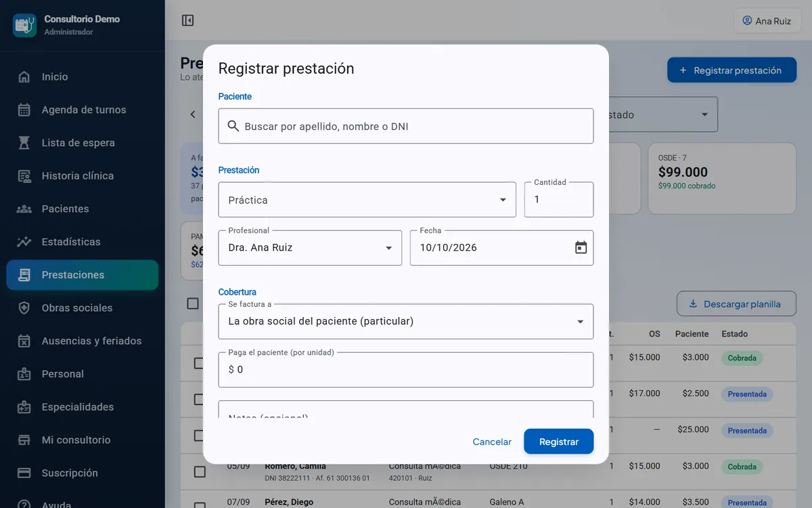Click the Especialidades icon
This screenshot has width=812, height=508.
[x=24, y=407]
